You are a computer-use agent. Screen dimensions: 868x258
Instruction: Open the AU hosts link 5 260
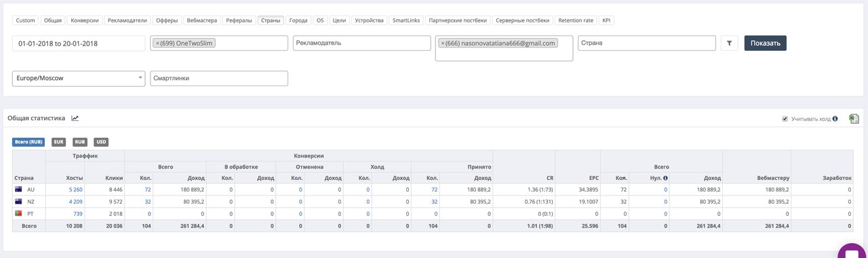[75, 190]
